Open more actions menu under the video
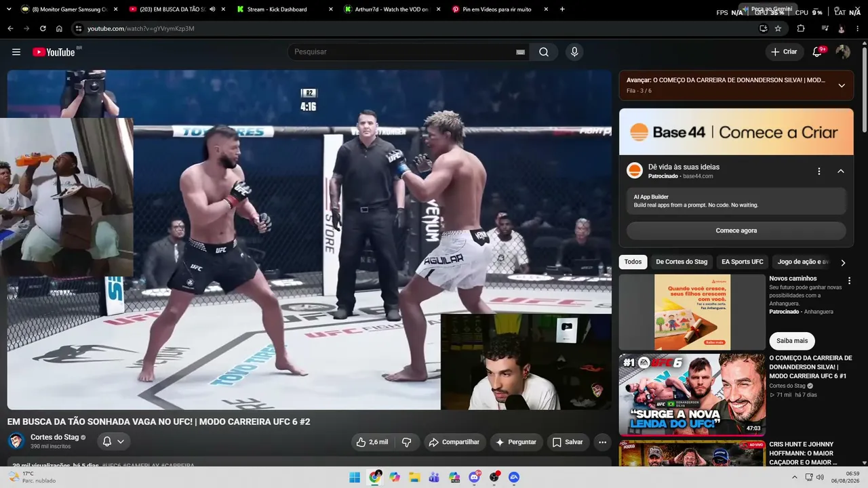Viewport: 868px width, 488px height. (602, 442)
